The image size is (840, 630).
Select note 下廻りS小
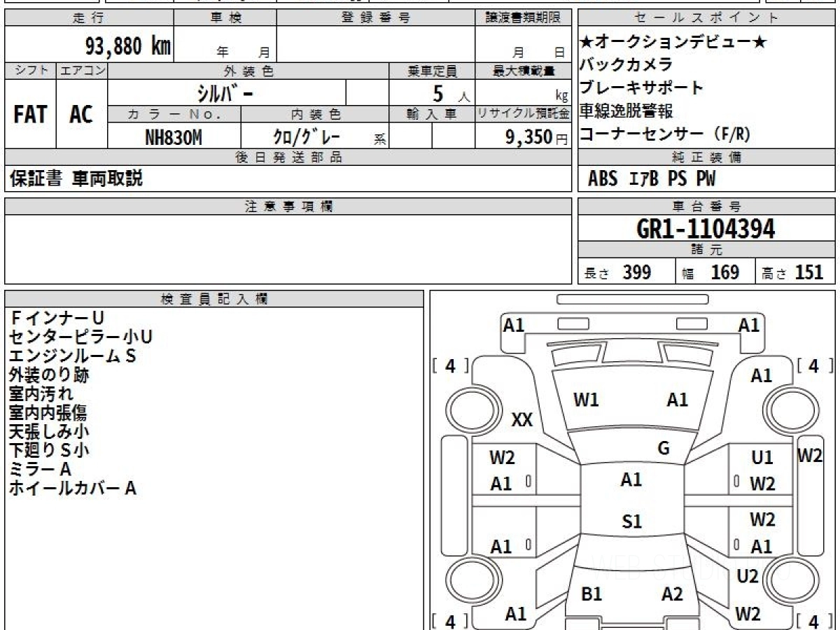(49, 450)
